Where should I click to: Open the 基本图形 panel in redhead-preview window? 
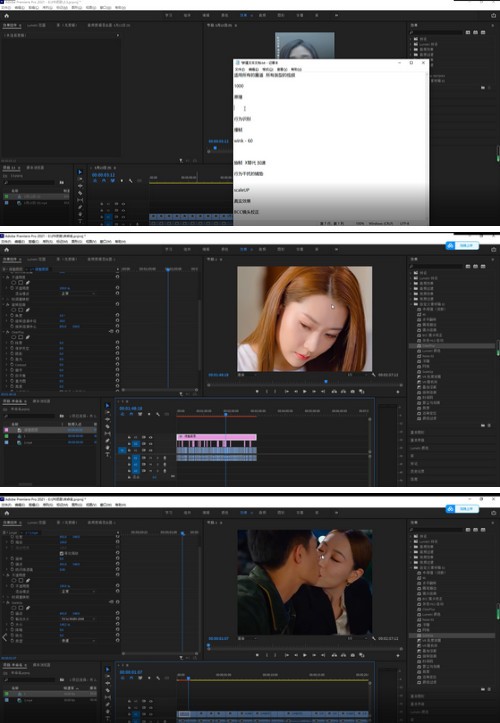417,433
